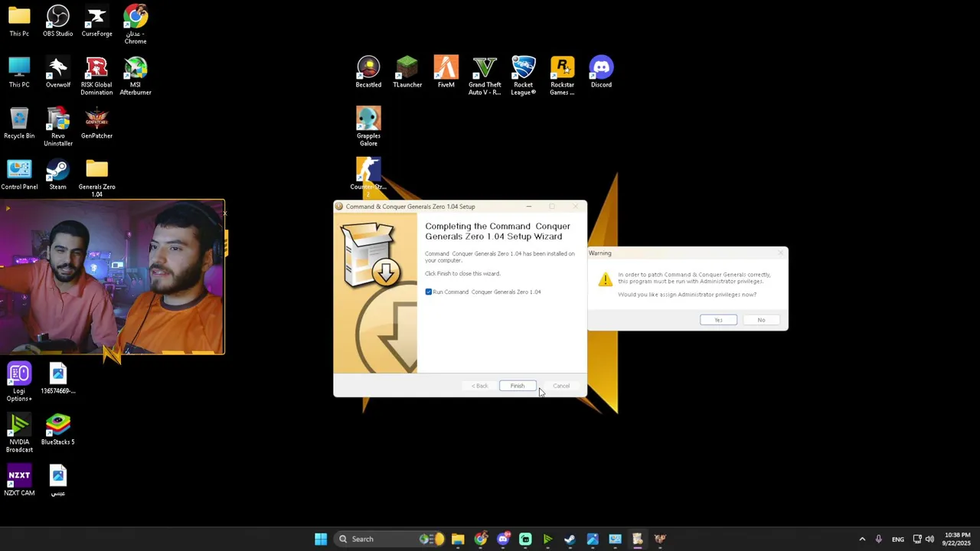Open the volume control in tray

click(x=930, y=539)
